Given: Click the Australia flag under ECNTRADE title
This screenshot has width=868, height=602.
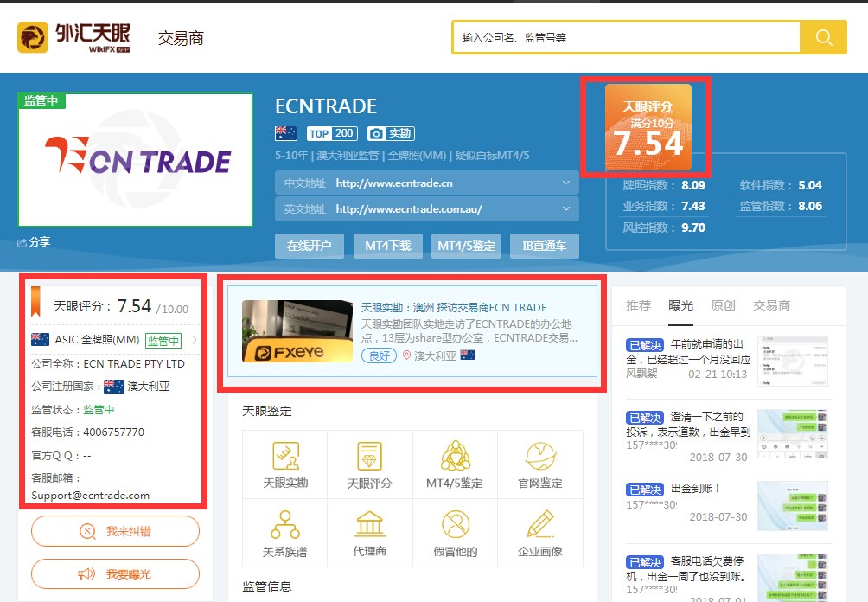Looking at the screenshot, I should click(x=285, y=133).
